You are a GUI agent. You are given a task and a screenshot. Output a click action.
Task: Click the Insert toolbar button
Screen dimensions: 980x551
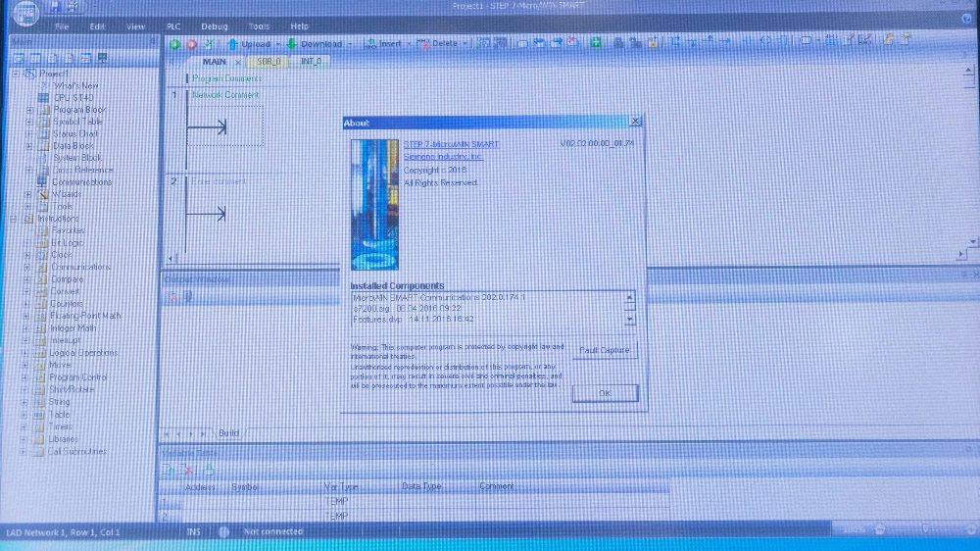(x=383, y=44)
